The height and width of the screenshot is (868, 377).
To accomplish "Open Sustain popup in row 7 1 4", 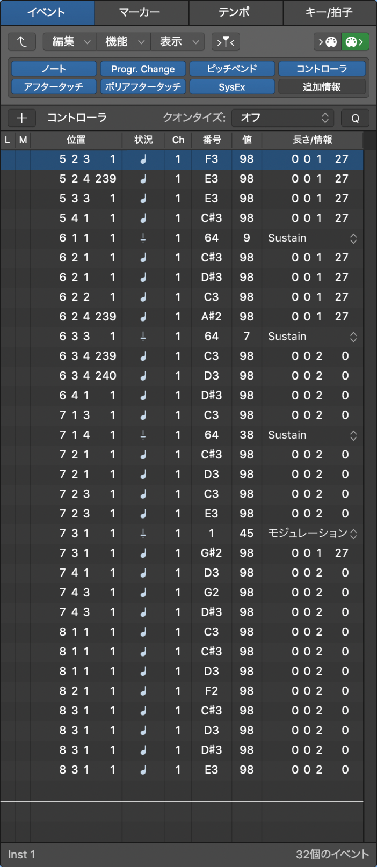I will pos(312,435).
